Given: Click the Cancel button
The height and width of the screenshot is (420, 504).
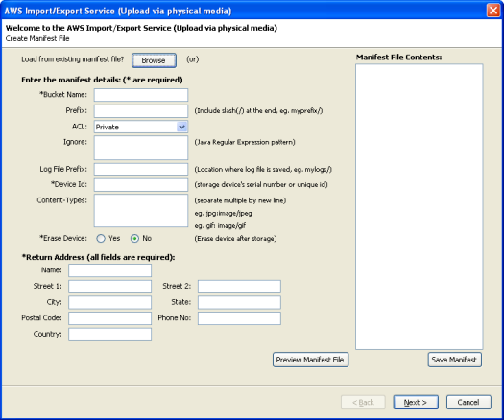Looking at the screenshot, I should [x=468, y=402].
